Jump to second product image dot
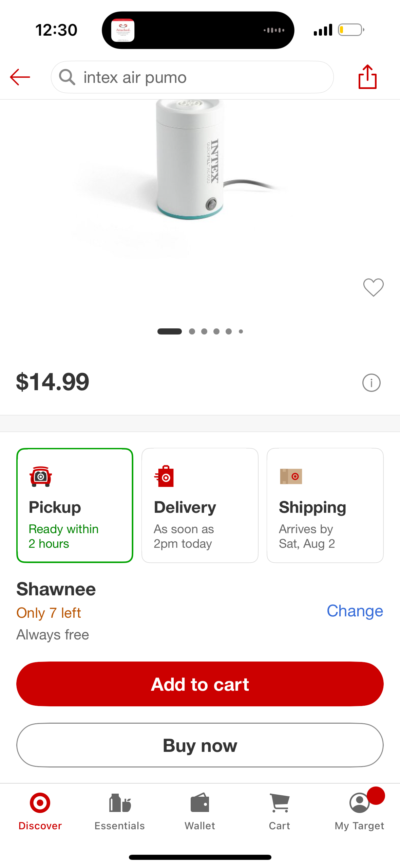 [x=192, y=331]
